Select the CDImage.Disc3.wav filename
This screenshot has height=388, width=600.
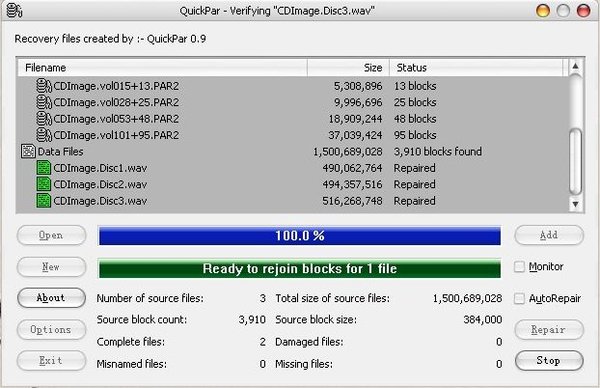tap(100, 201)
